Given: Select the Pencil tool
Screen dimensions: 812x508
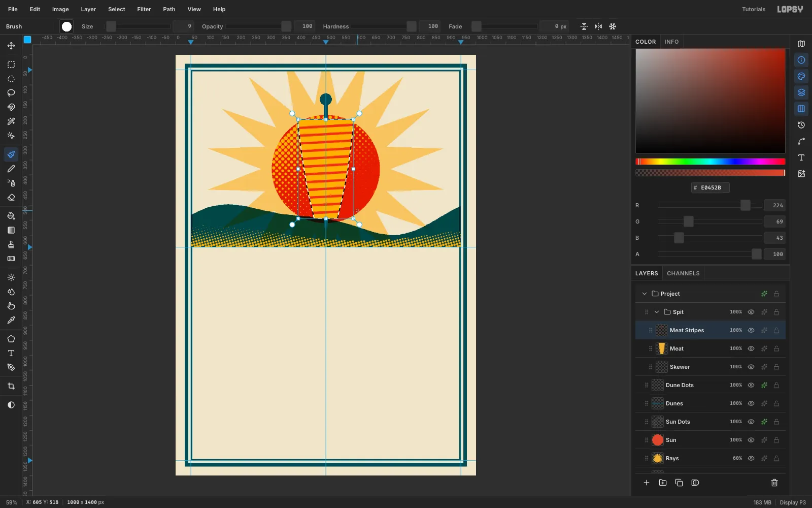Looking at the screenshot, I should coord(11,169).
